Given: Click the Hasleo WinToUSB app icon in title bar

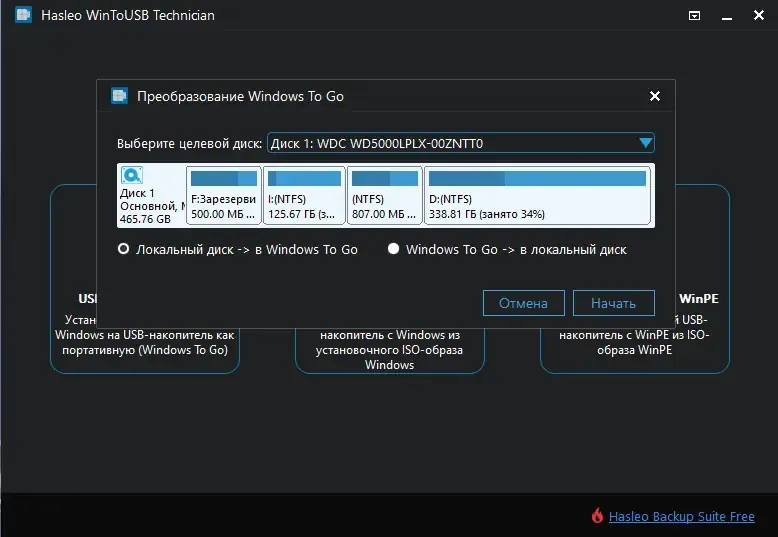Looking at the screenshot, I should pos(23,15).
